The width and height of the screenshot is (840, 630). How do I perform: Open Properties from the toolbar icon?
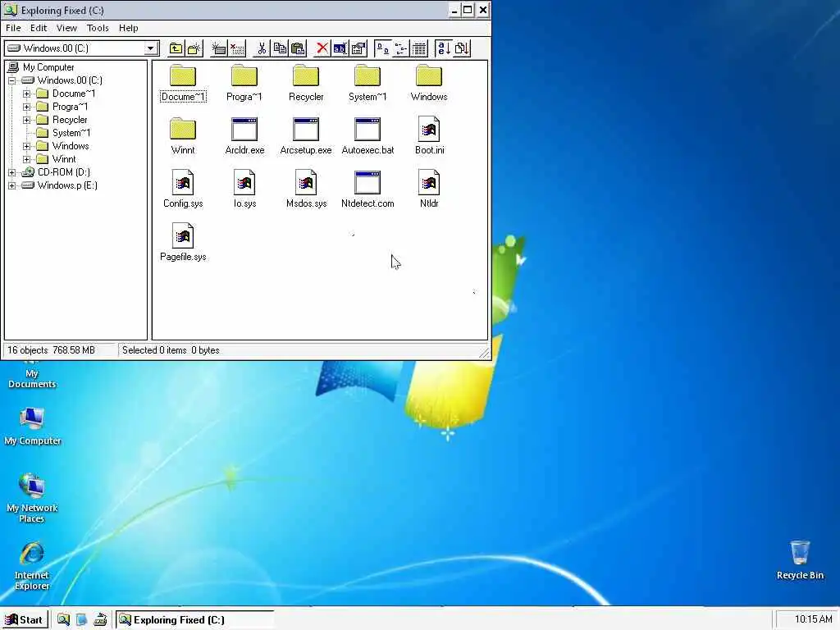coord(358,48)
